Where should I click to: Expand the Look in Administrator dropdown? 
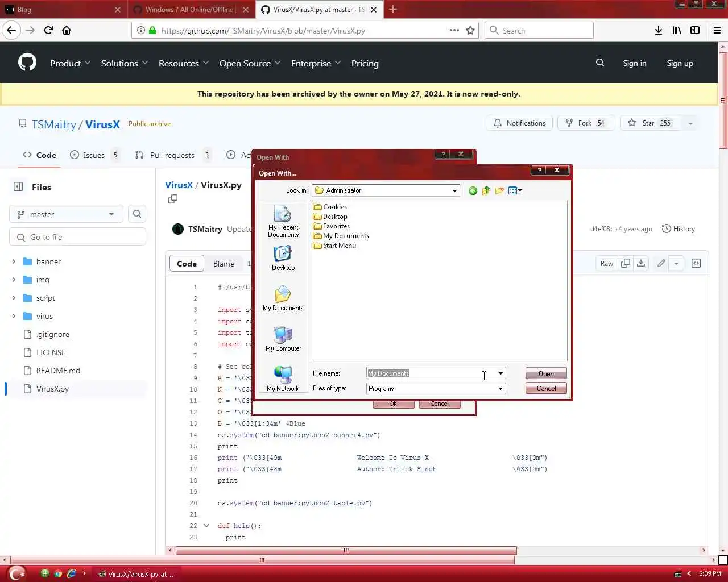click(x=454, y=190)
